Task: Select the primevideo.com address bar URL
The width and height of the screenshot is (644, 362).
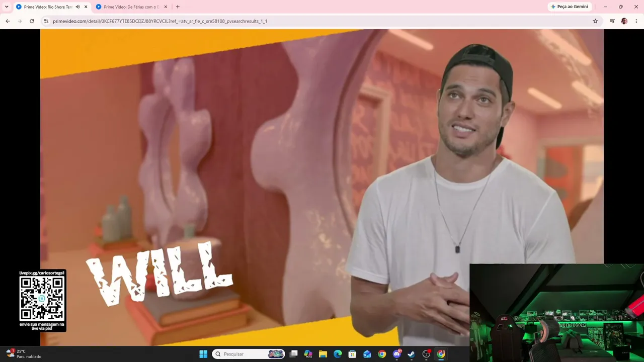Action: point(160,21)
